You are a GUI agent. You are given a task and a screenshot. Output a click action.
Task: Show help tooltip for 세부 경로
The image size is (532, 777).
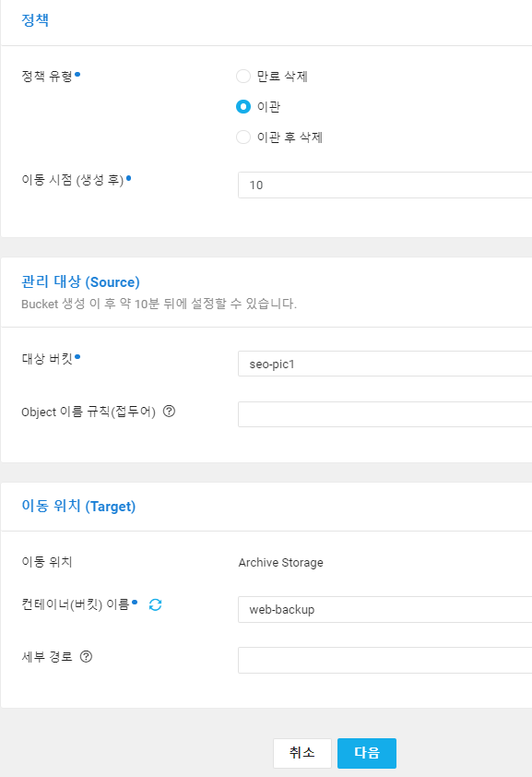[x=86, y=657]
